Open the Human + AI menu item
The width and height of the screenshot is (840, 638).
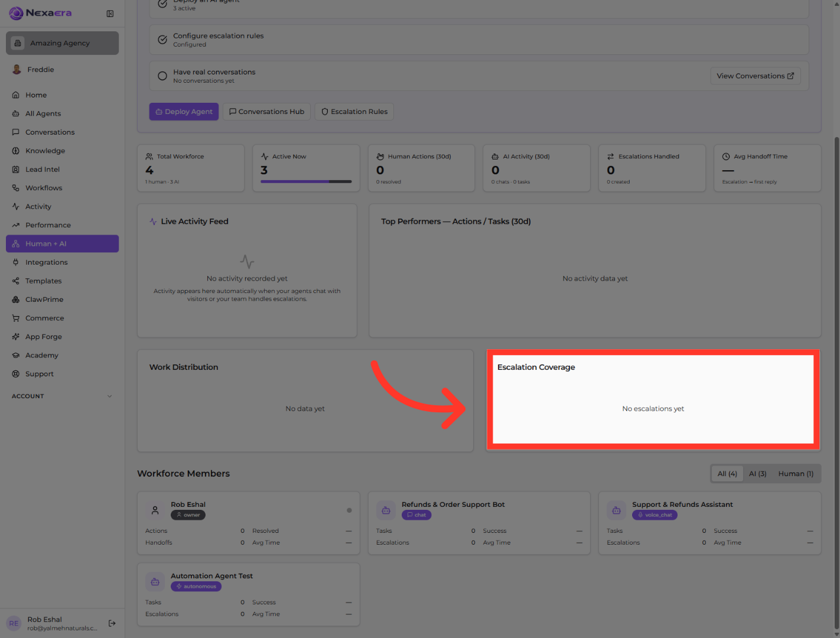(62, 244)
